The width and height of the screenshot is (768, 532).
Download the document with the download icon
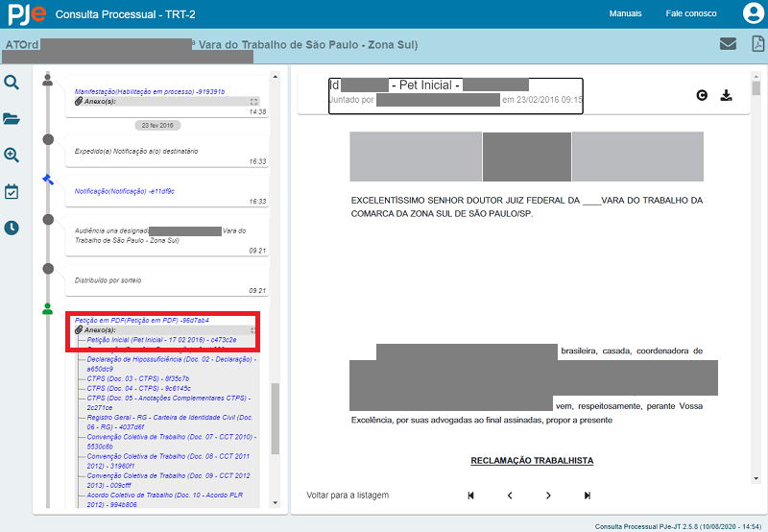(727, 95)
